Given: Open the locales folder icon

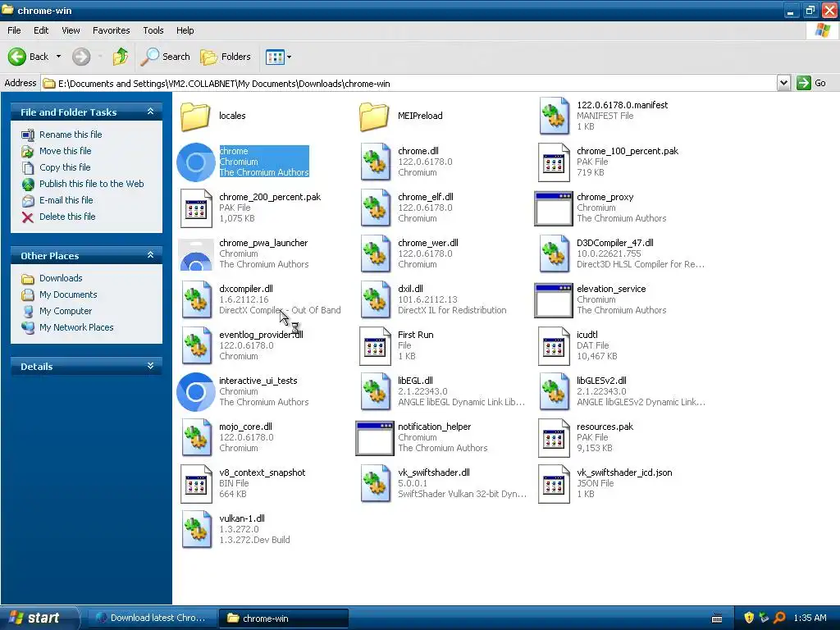Looking at the screenshot, I should (x=195, y=116).
